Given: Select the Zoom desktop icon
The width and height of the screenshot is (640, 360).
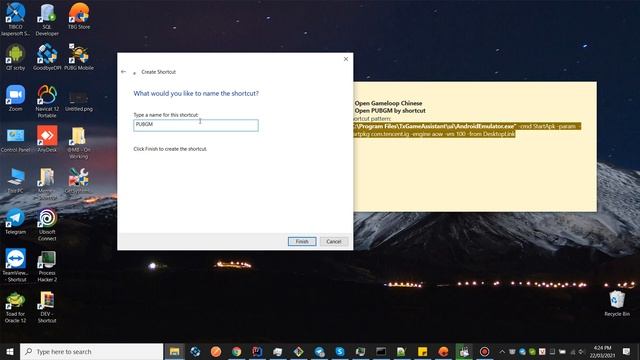Looking at the screenshot, I should click(15, 98).
